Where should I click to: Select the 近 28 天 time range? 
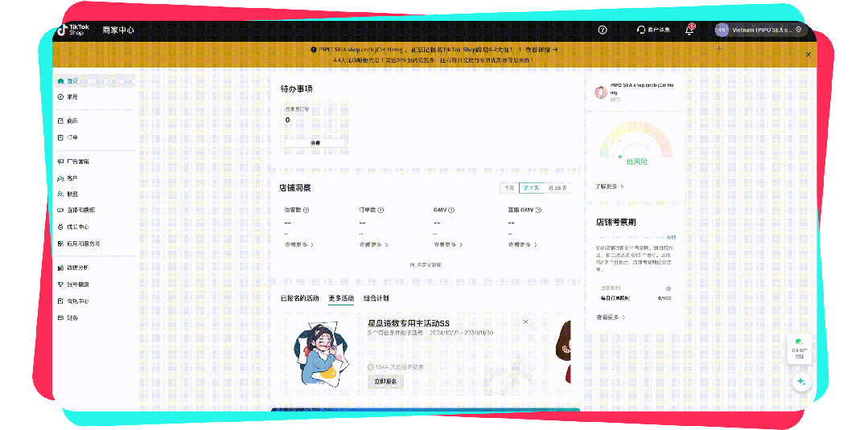[557, 188]
